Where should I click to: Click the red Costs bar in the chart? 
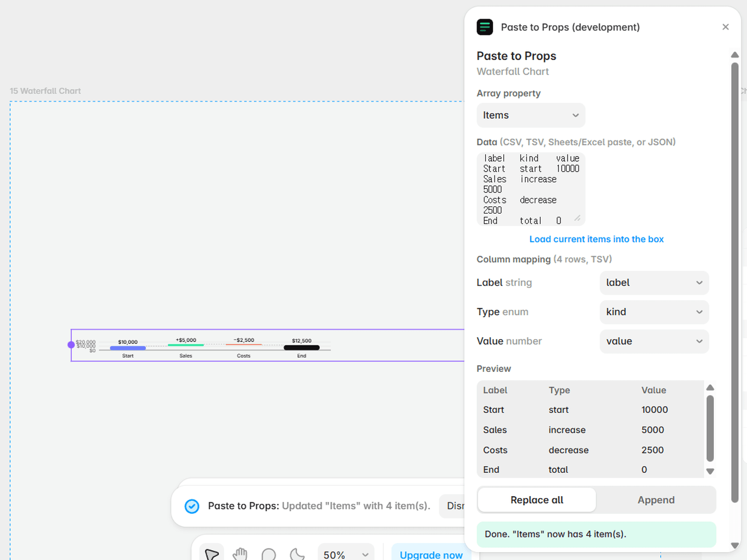tap(244, 344)
